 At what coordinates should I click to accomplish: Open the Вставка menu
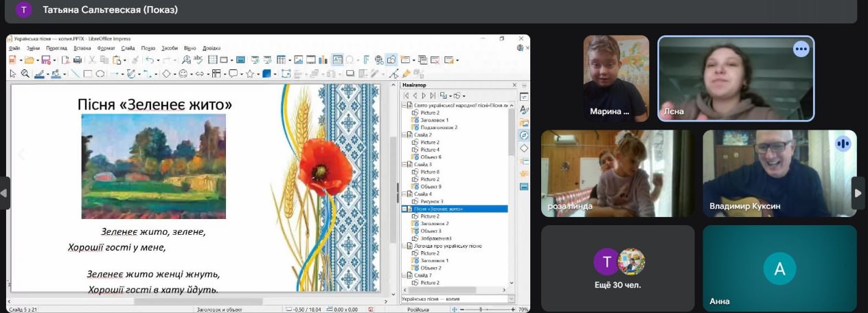point(82,48)
